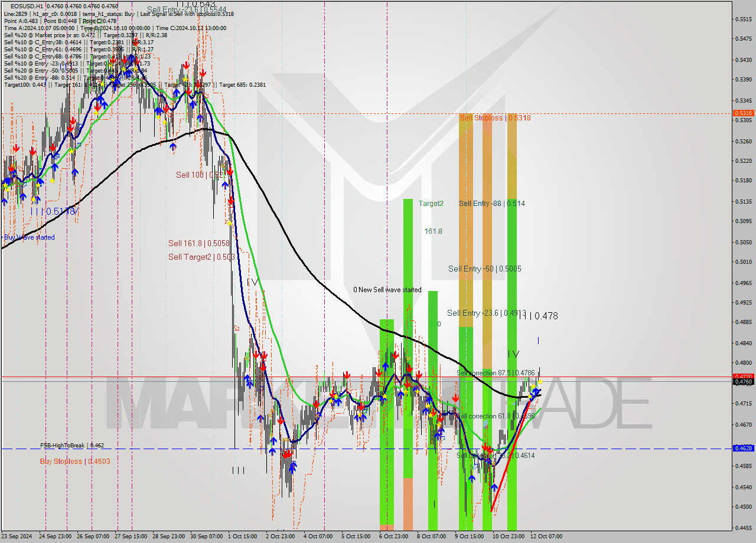Click 0.5180 on the price axis

pyautogui.click(x=743, y=181)
